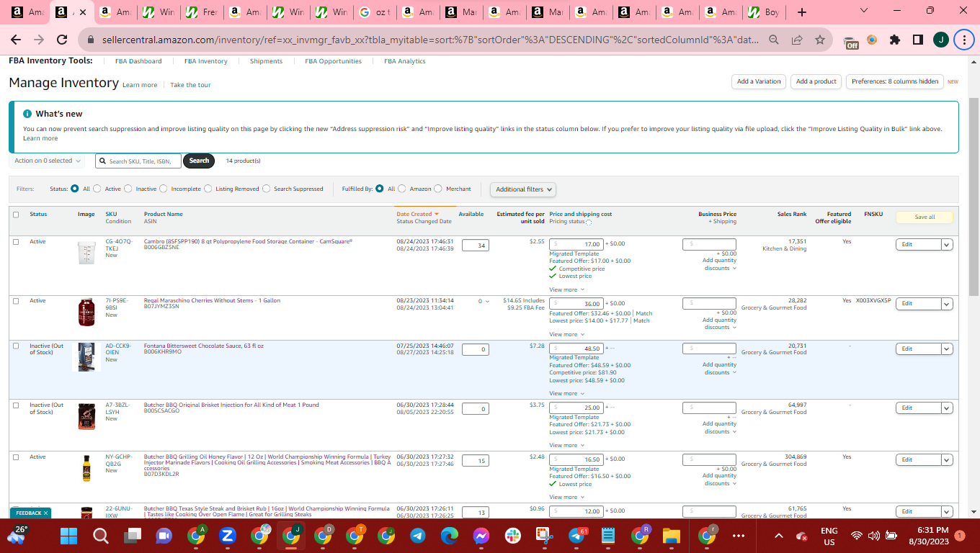
Task: Click the search magnifier in SKU search box
Action: pyautogui.click(x=103, y=161)
